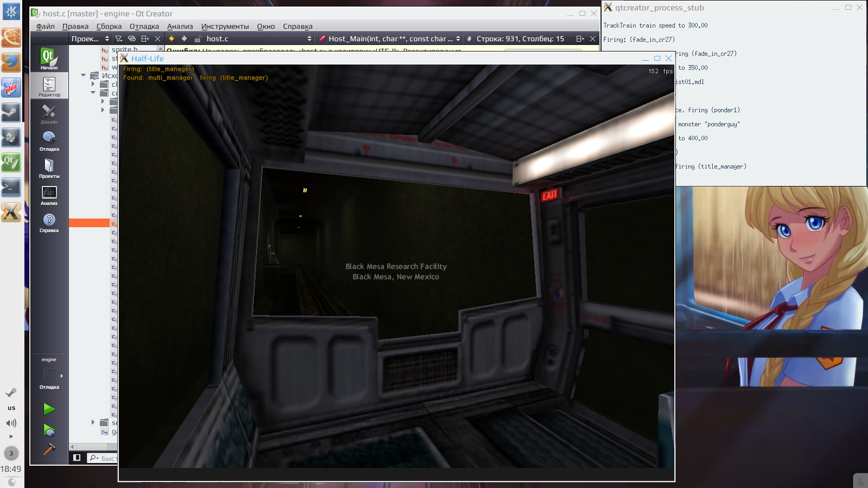Close the host.c editor document
Screen dimensions: 868x488
pyautogui.click(x=592, y=38)
